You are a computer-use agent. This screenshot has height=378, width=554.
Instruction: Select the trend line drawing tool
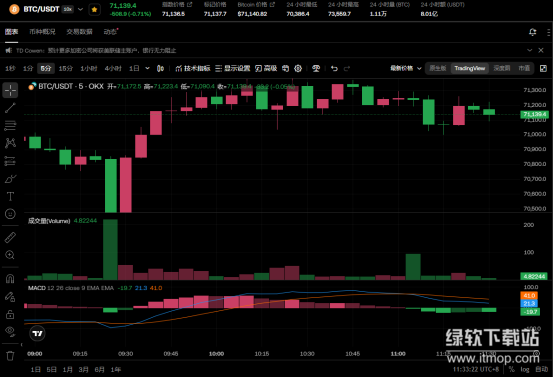pos(10,108)
